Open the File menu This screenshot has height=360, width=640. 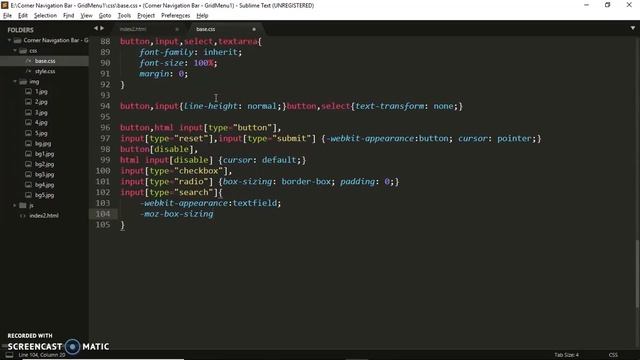[7, 16]
